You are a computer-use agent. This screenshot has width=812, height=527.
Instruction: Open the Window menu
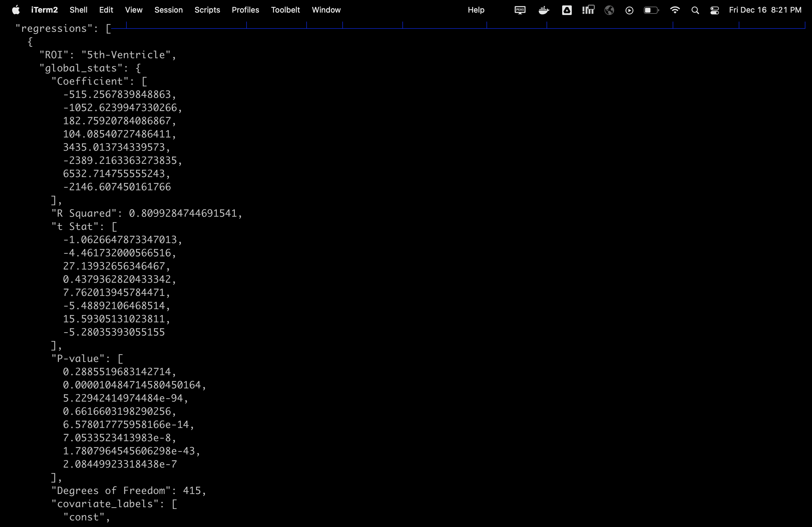[326, 10]
